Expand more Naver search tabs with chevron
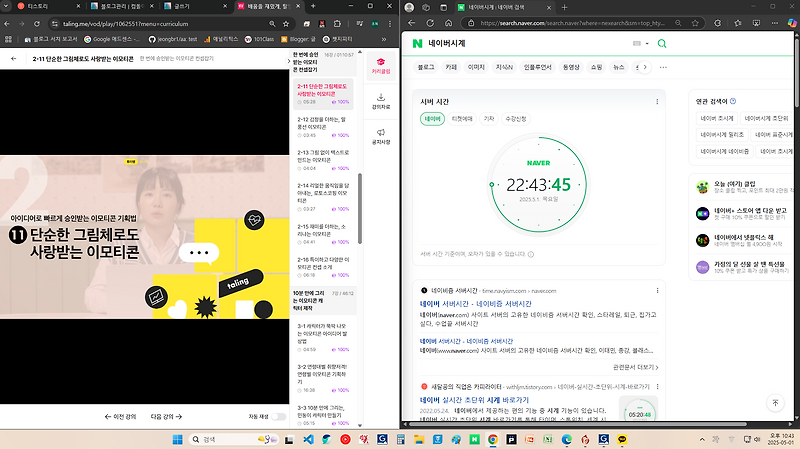 point(645,67)
